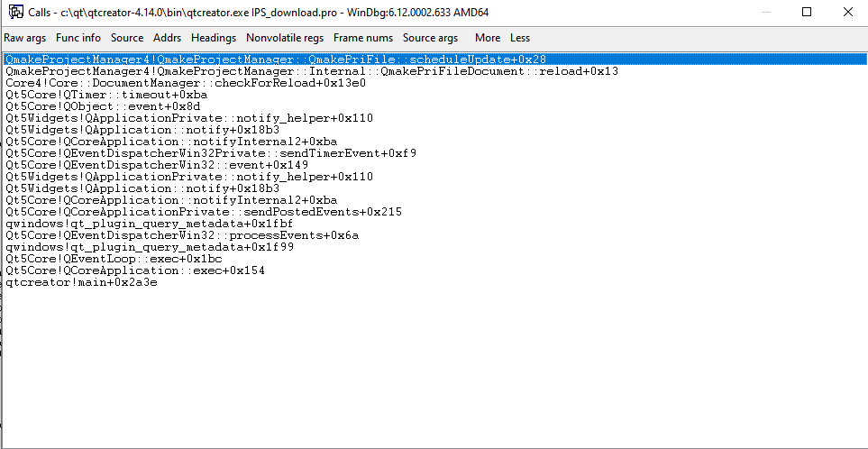Viewport: 868px width, 449px height.
Task: Maximize the Calls window
Action: click(807, 12)
